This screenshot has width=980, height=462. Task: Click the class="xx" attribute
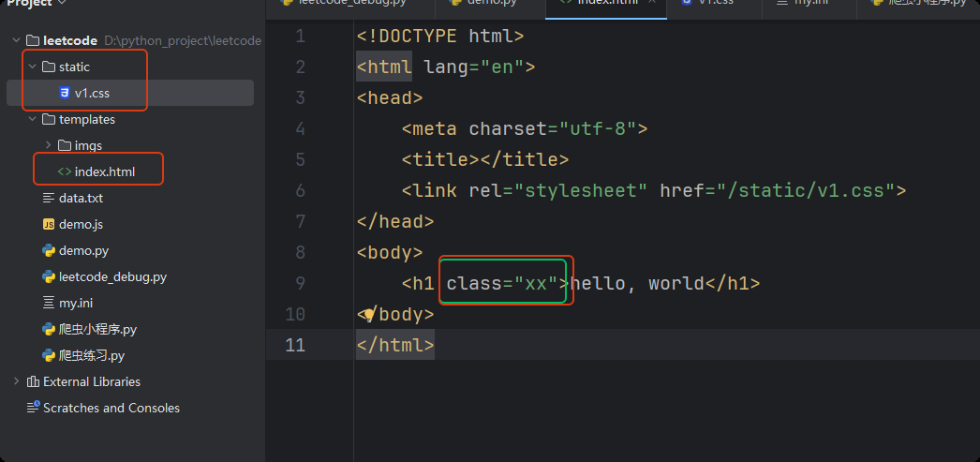coord(502,284)
